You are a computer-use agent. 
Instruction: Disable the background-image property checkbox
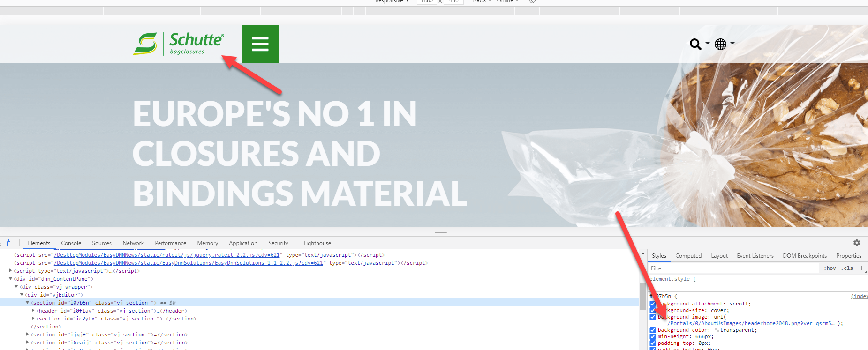tap(653, 317)
